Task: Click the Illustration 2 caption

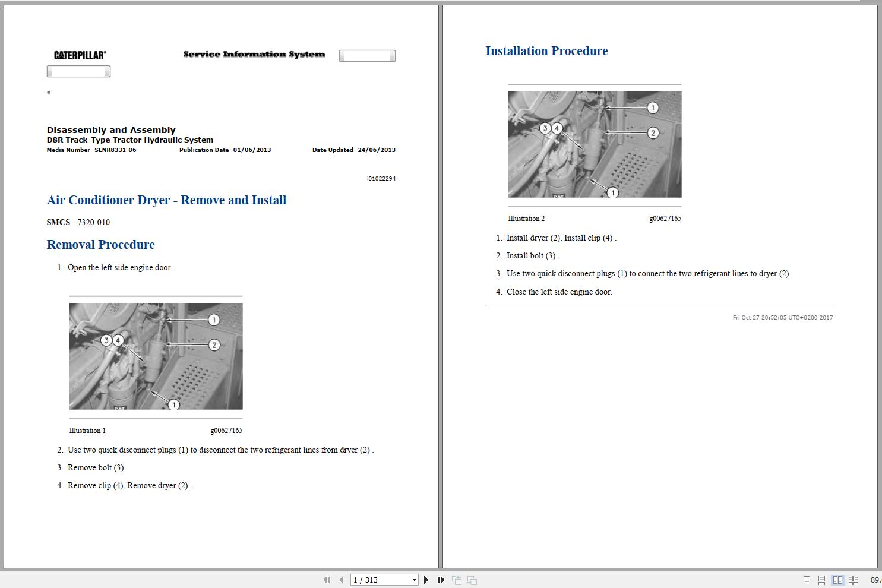Action: point(526,219)
